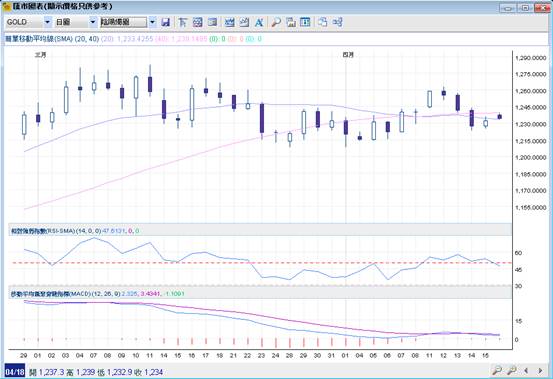Open the add indicator chart icon, left of the edit indicator icon

coord(230,22)
